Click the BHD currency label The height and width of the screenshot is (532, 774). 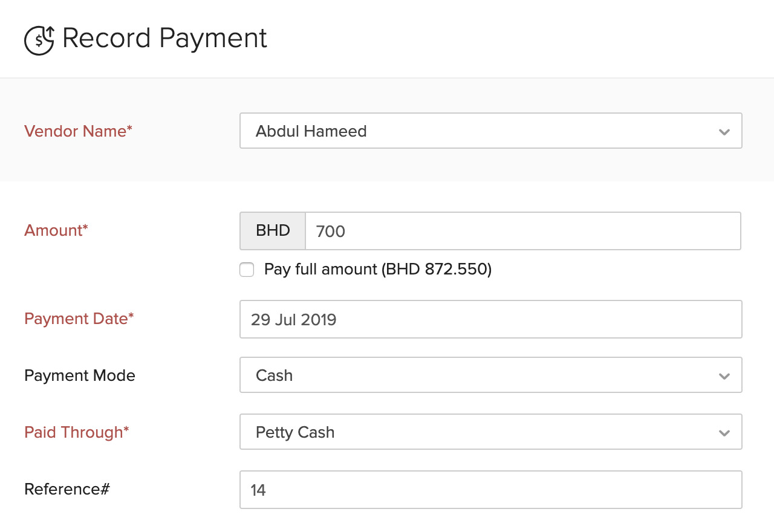(x=272, y=230)
